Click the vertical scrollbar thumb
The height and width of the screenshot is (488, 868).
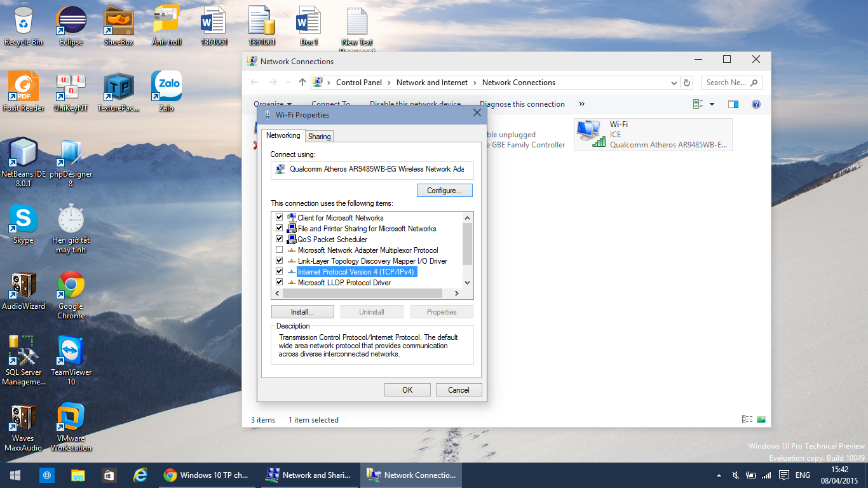click(468, 244)
